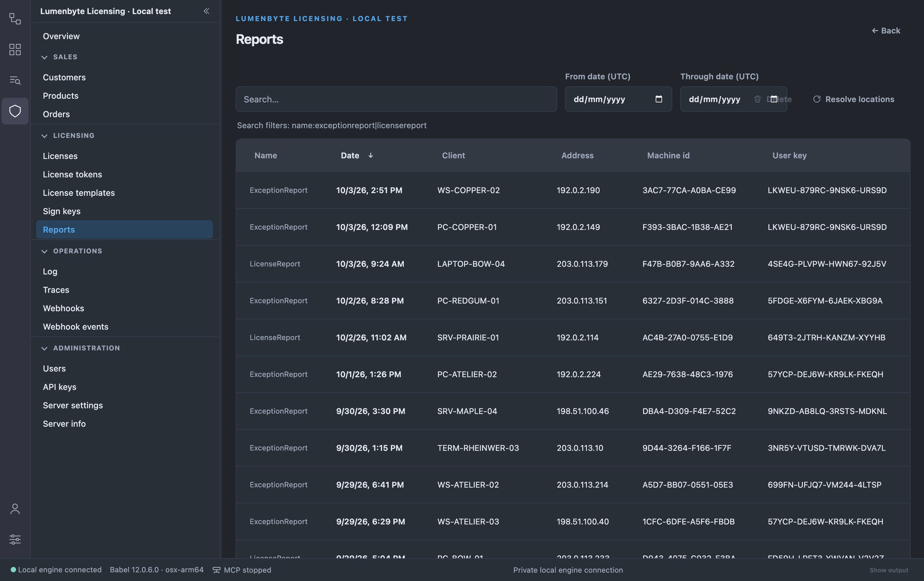Screen dimensions: 924x581
Task: Click the Back link
Action: click(x=885, y=31)
